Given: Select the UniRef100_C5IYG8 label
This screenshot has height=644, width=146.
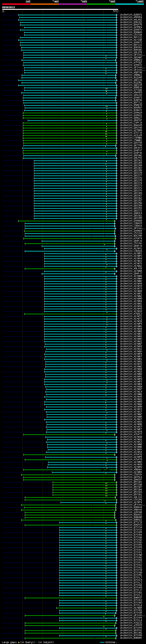Looking at the screenshot, I should tap(131, 35).
